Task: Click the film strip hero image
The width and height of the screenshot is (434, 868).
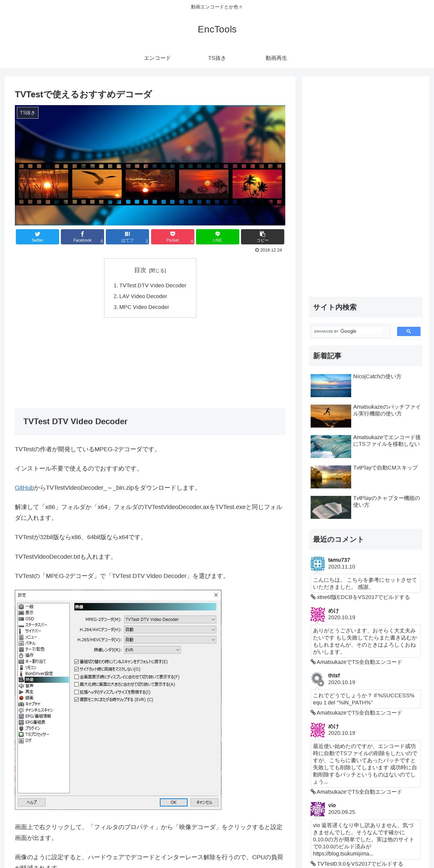Action: [150, 165]
